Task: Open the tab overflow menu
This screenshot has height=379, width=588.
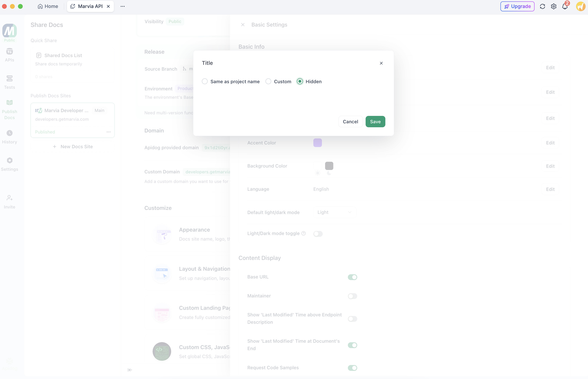Action: (x=122, y=6)
